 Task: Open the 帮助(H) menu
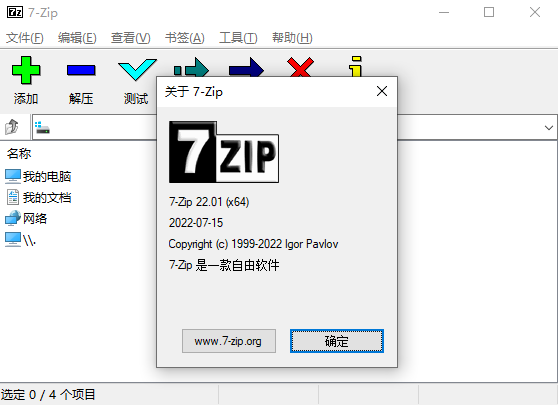(x=292, y=37)
